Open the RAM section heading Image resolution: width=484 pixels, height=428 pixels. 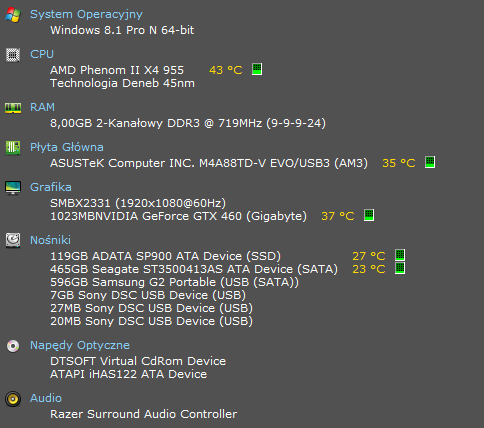coord(42,107)
